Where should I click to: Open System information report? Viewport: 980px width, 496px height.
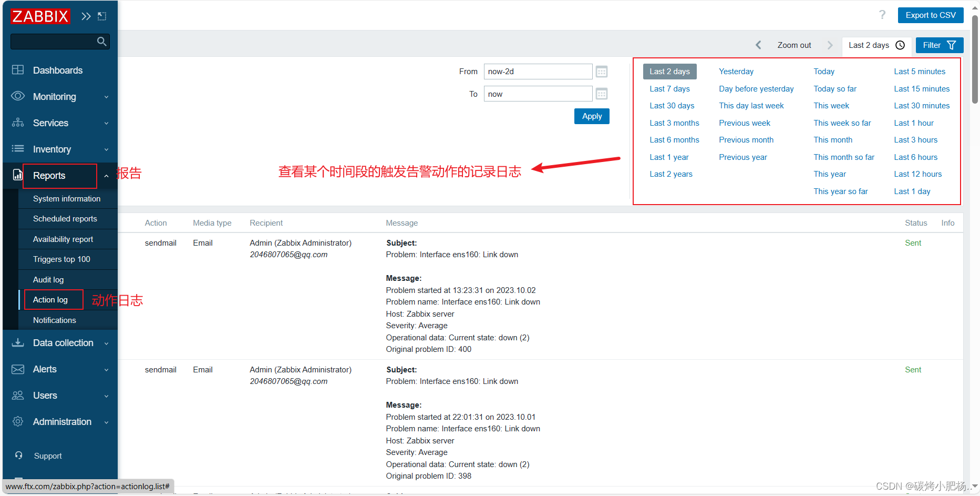click(67, 199)
